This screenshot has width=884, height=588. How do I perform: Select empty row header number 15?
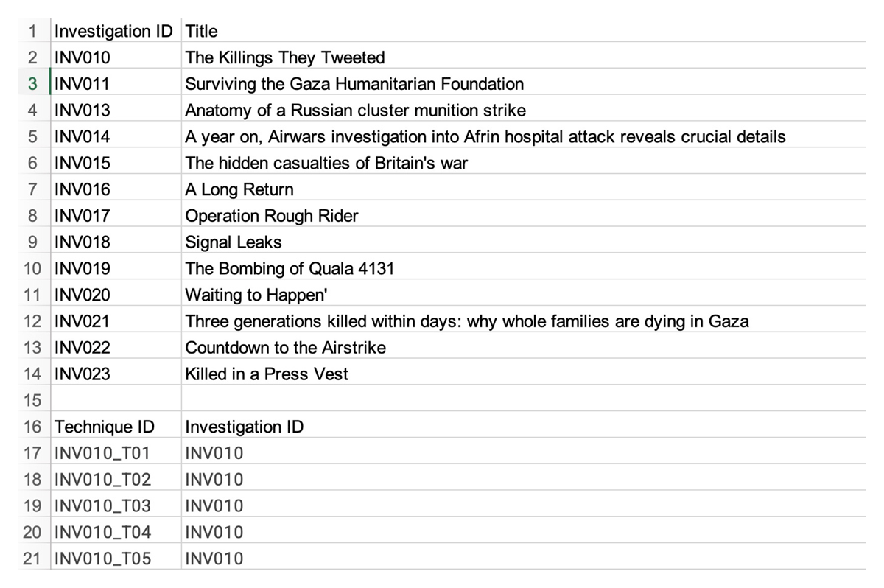pyautogui.click(x=32, y=400)
